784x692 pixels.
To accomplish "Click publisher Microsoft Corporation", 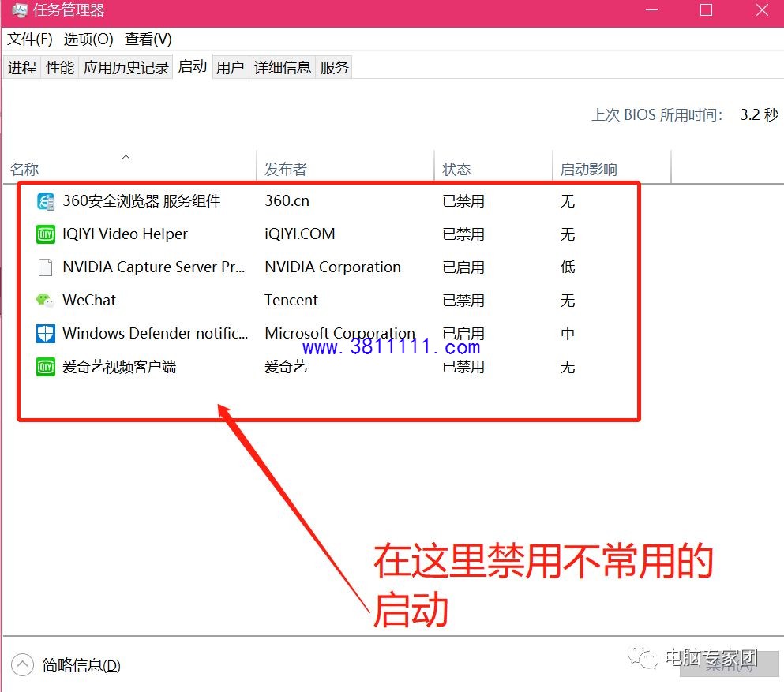I will 340,333.
